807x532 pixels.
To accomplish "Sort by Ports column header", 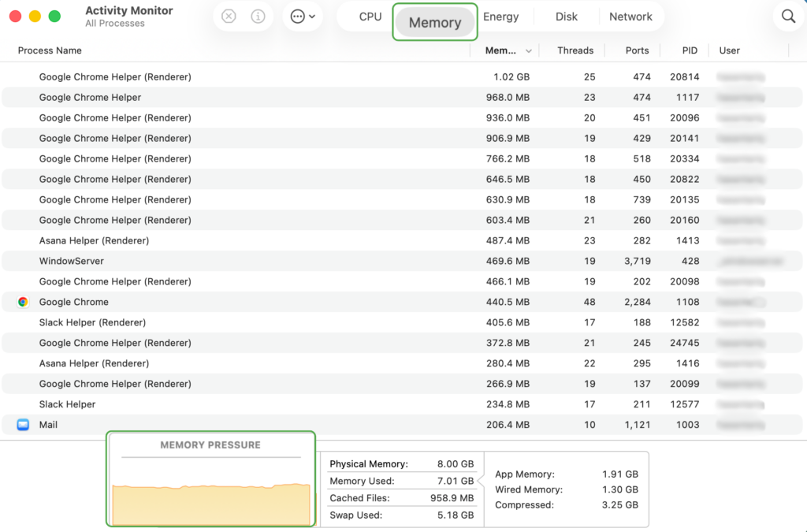I will [x=637, y=50].
